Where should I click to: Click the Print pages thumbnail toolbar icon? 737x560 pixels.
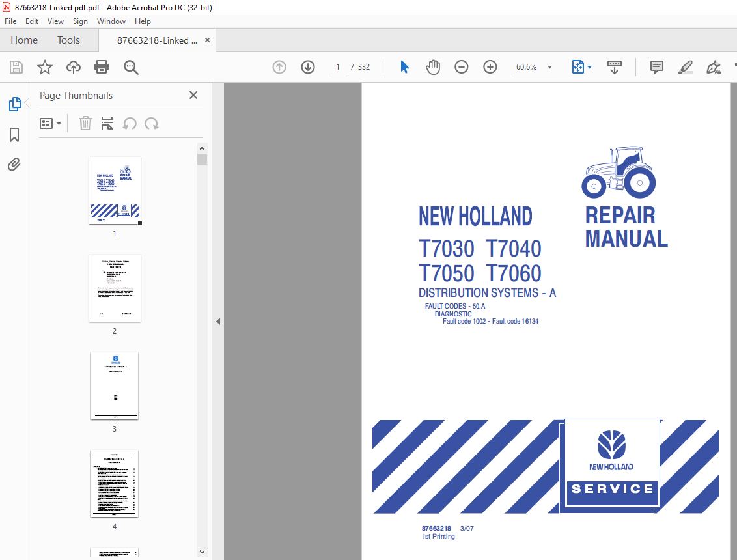pyautogui.click(x=107, y=124)
